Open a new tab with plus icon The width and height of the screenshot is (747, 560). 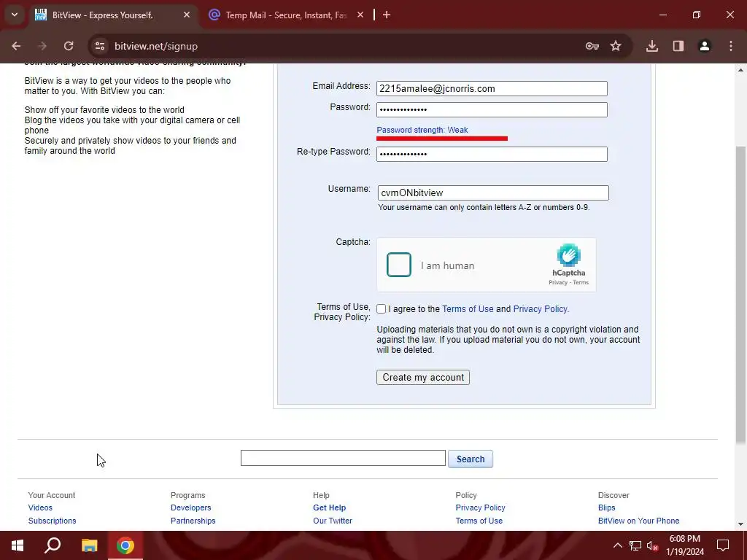pyautogui.click(x=387, y=15)
